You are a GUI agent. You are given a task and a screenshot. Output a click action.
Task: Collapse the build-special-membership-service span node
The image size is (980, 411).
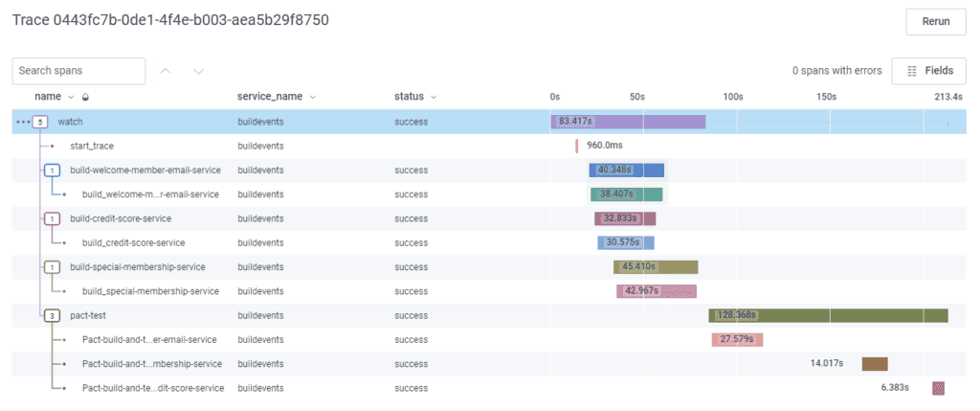(53, 267)
